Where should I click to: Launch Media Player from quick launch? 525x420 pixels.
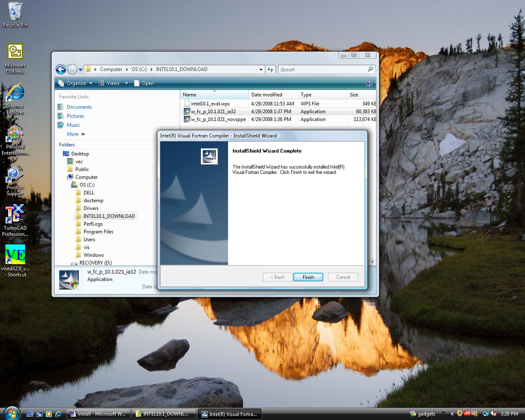49,414
